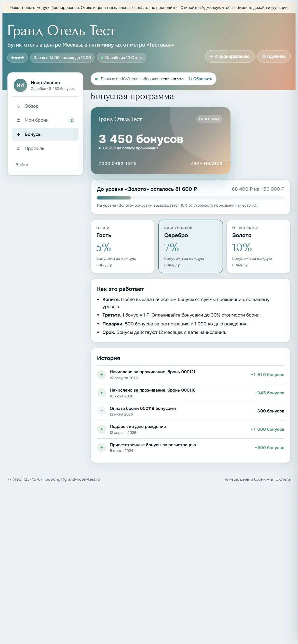This screenshot has width=298, height=644.
Task: Click the Онлайн из 1С:Отель status pill
Action: click(121, 58)
